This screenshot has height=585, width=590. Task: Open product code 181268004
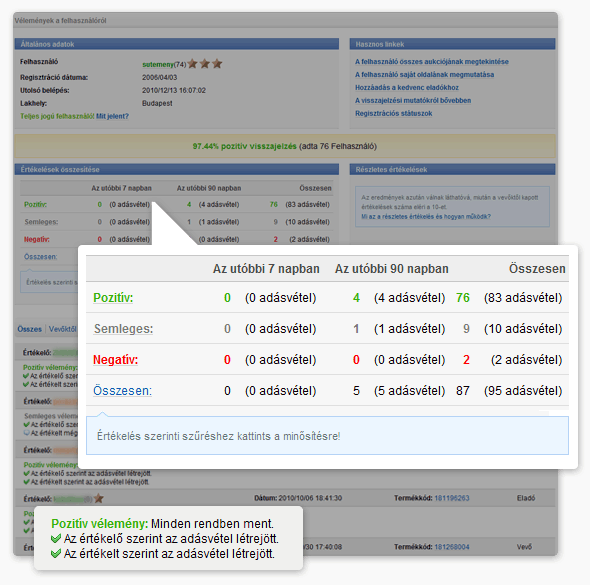(452, 547)
